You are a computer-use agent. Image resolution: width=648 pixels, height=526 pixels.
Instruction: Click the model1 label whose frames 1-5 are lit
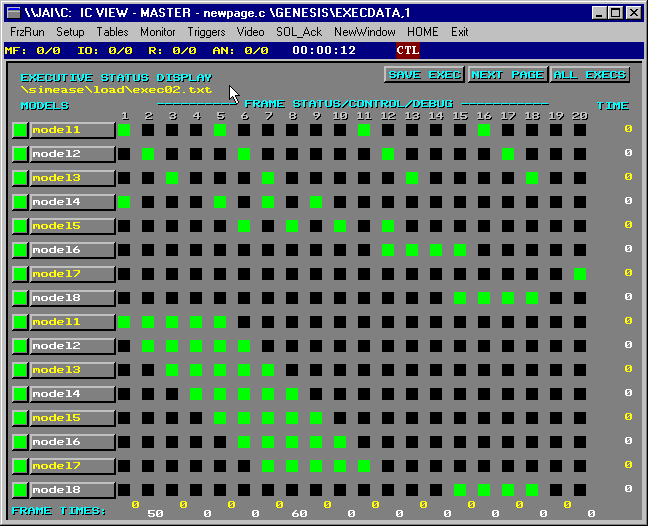(72, 321)
